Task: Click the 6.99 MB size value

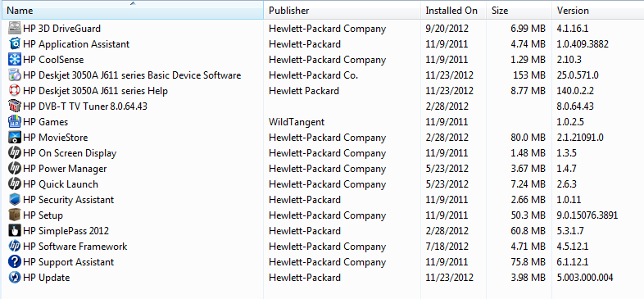Action: pos(528,29)
